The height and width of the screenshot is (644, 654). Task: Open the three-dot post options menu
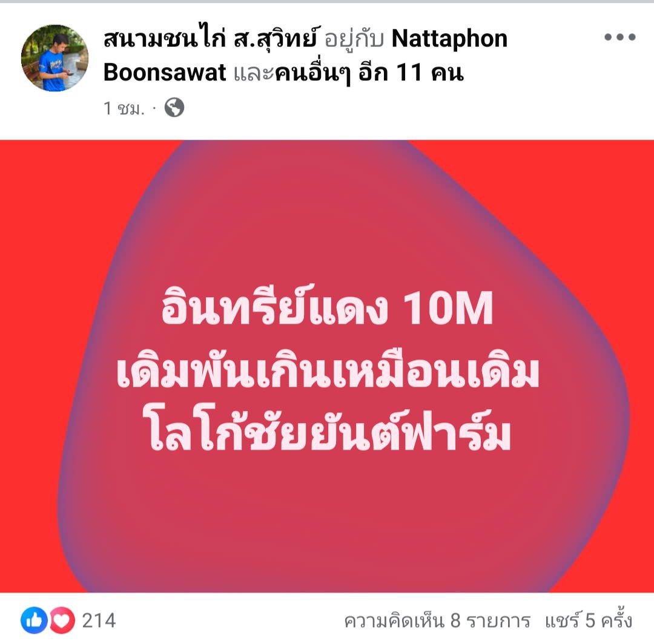pyautogui.click(x=620, y=37)
